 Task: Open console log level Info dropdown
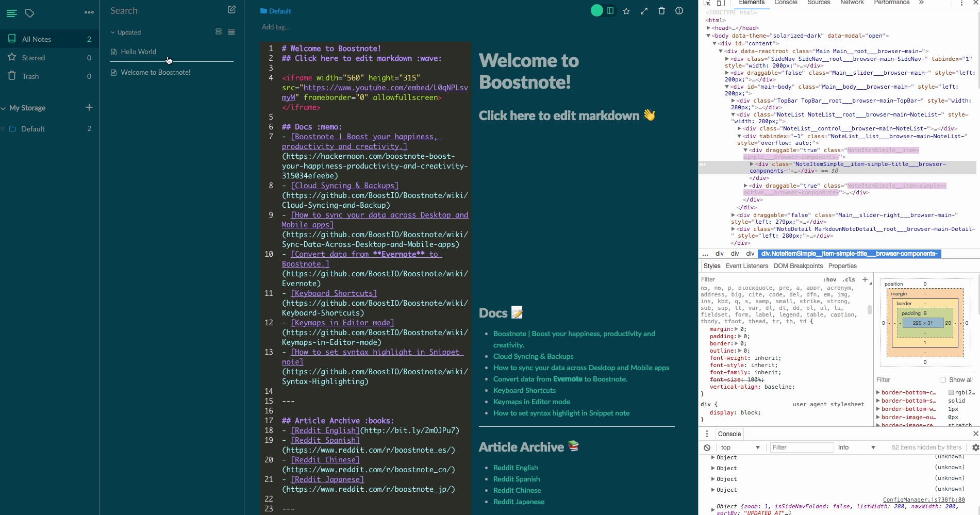857,447
